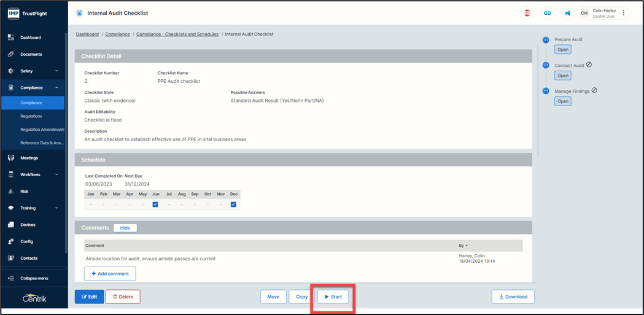
Task: Click the red database stack icon
Action: pos(527,13)
